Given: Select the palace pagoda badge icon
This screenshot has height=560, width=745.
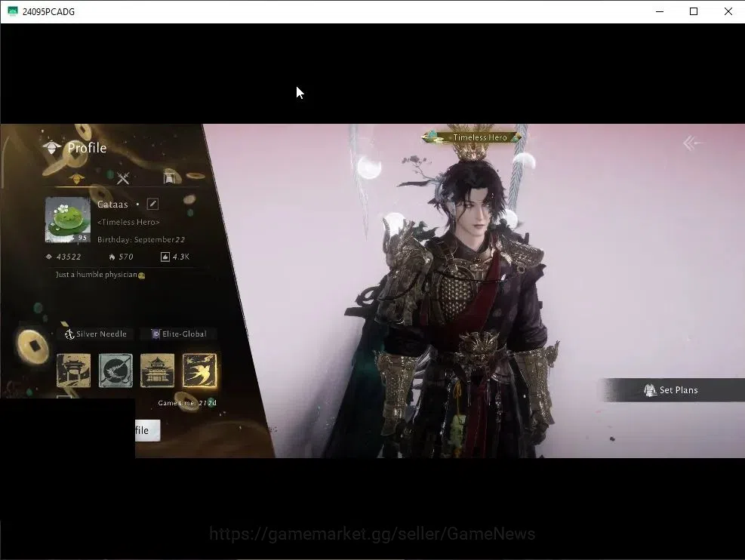Looking at the screenshot, I should (x=157, y=371).
